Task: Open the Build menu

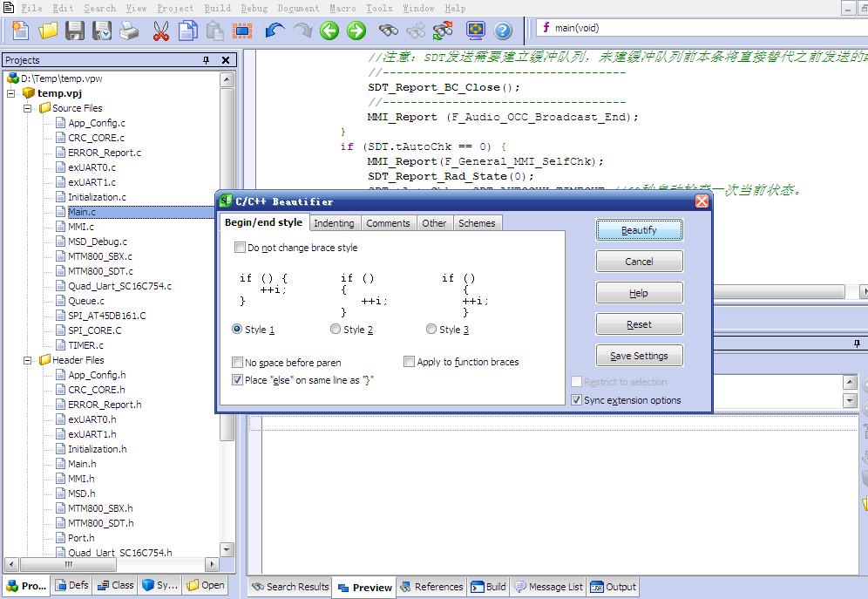Action: (x=217, y=9)
